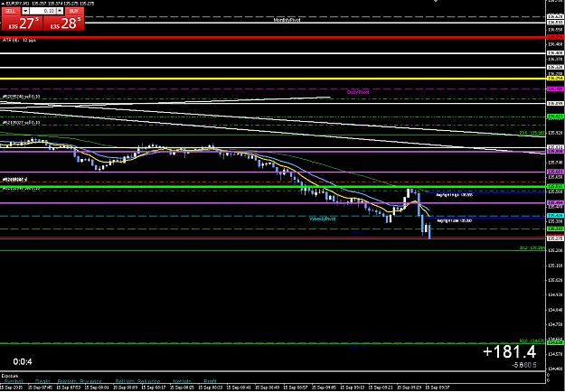This screenshot has width=565, height=392.
Task: Click the 23.6 Fibonacci level label
Action: (532, 133)
